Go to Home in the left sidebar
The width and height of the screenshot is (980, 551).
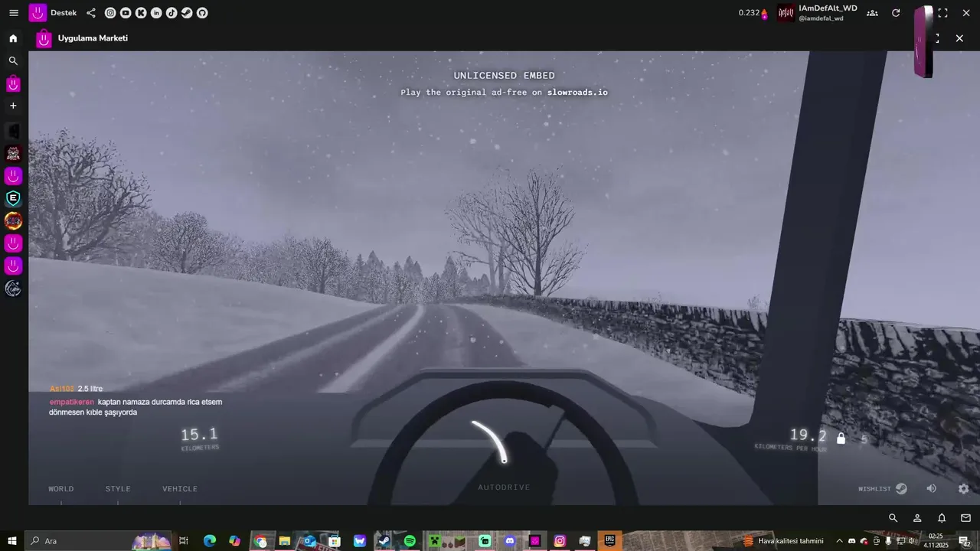(x=13, y=38)
